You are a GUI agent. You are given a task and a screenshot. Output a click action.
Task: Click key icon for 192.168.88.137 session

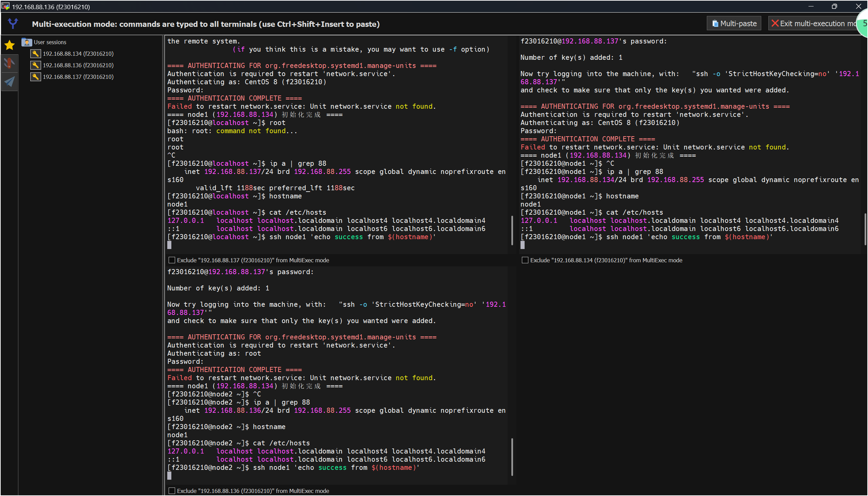point(35,77)
